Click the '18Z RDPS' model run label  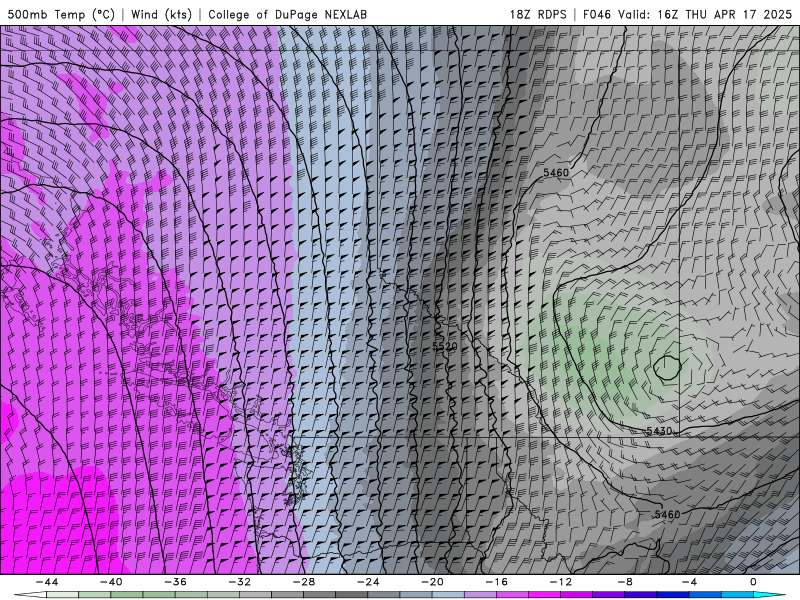pos(538,14)
